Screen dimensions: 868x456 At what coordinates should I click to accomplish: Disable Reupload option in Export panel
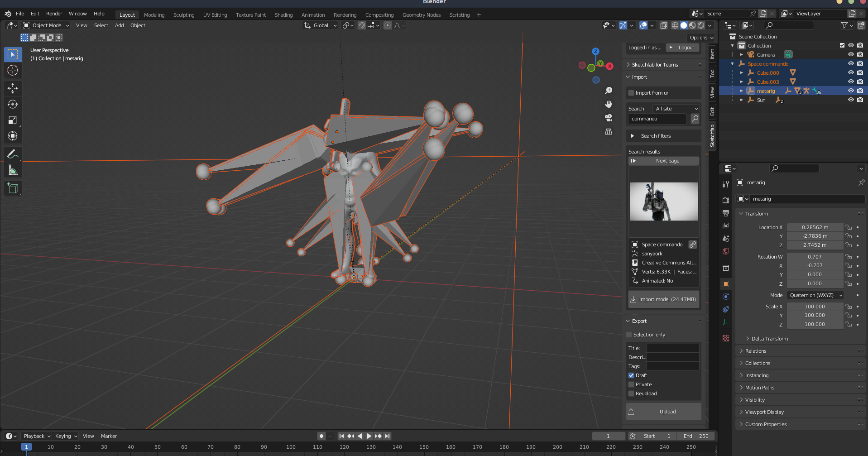click(x=631, y=394)
